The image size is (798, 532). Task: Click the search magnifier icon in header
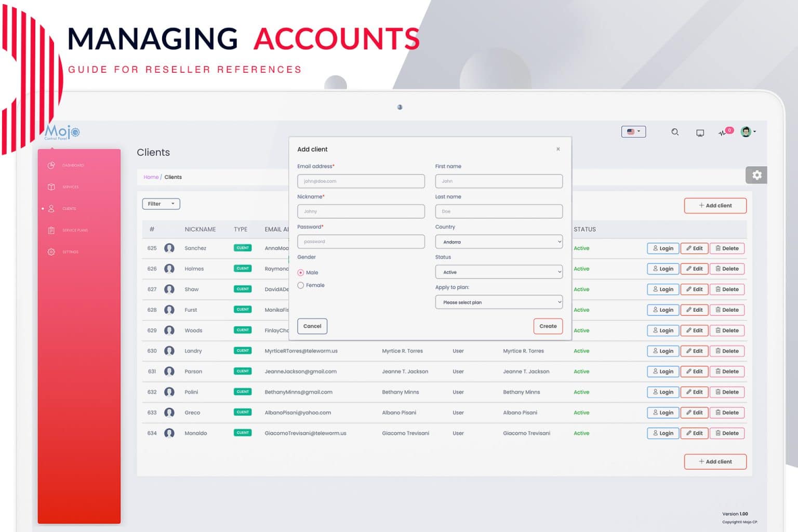tap(675, 132)
